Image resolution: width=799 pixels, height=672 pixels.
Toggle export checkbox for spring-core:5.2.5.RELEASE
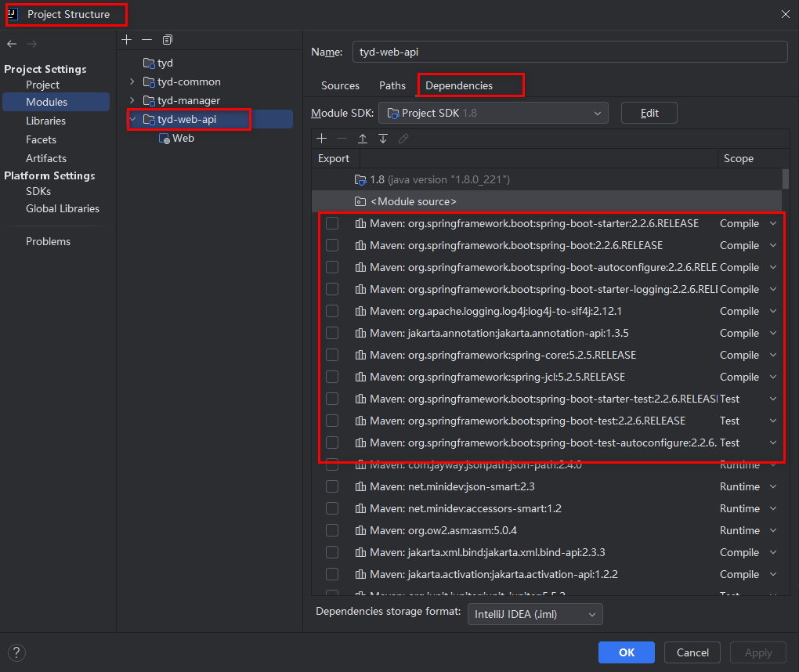(x=332, y=355)
